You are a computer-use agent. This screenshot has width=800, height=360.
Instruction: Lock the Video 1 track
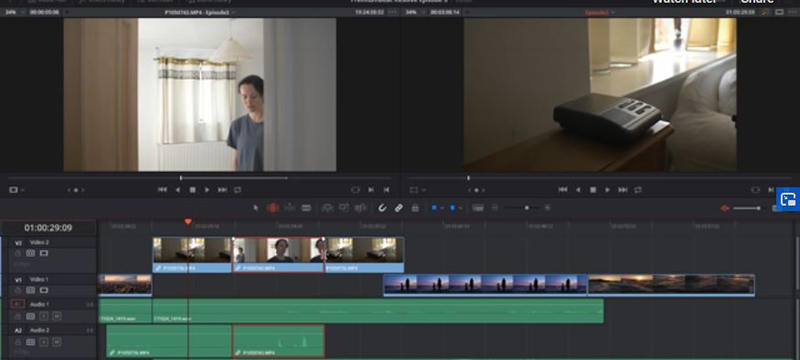coord(18,290)
